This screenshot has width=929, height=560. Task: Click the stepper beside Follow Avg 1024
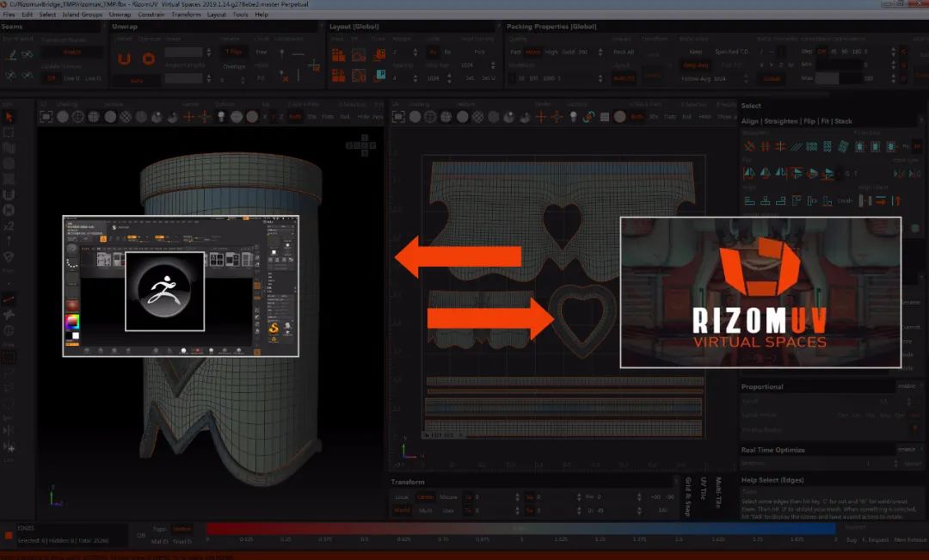(x=745, y=78)
